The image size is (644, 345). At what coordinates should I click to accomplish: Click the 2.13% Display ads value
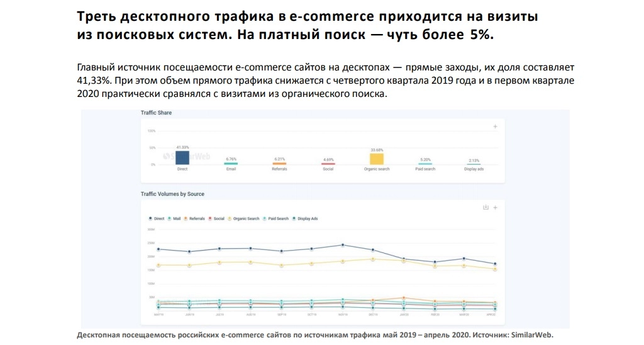coord(474,161)
